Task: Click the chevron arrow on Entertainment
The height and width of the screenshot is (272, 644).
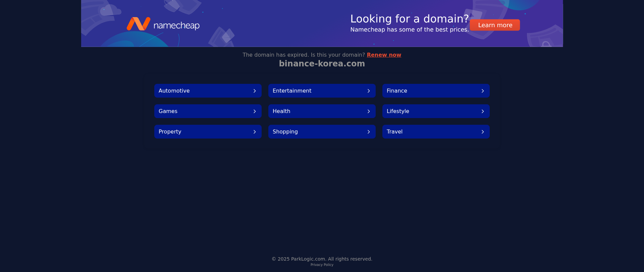Action: pos(369,91)
